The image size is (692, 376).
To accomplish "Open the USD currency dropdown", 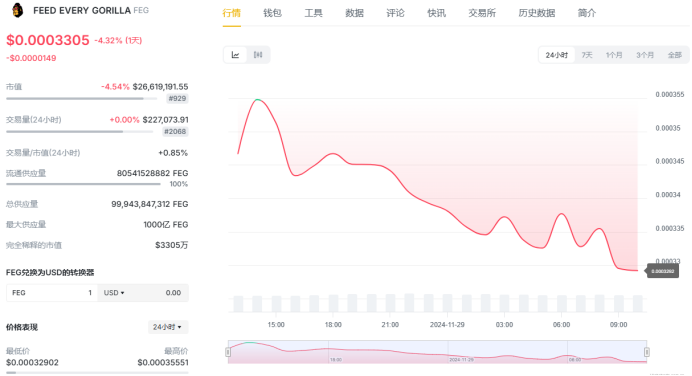I will [x=114, y=293].
